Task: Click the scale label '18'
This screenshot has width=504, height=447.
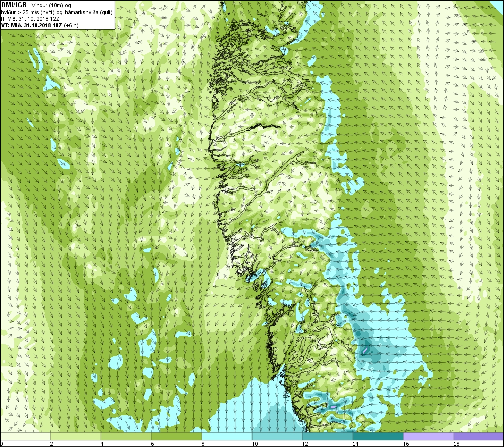Action: [456, 444]
